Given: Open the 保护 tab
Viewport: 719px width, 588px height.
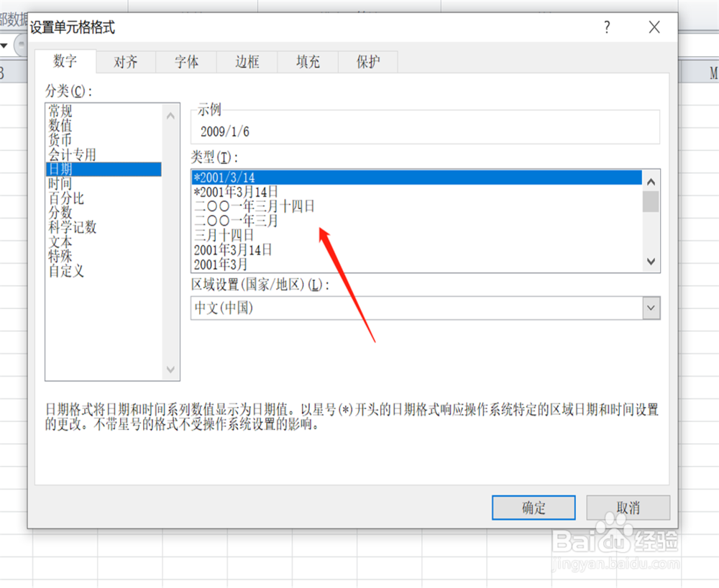Looking at the screenshot, I should pyautogui.click(x=368, y=62).
